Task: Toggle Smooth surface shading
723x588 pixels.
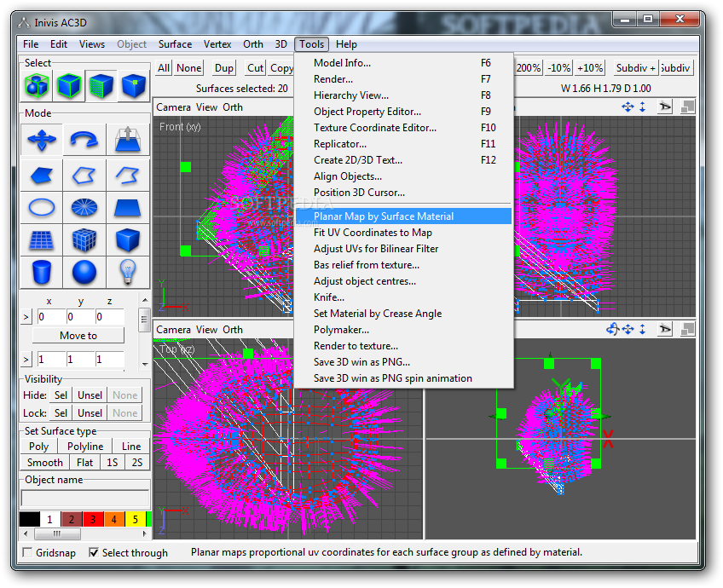Action: (44, 462)
